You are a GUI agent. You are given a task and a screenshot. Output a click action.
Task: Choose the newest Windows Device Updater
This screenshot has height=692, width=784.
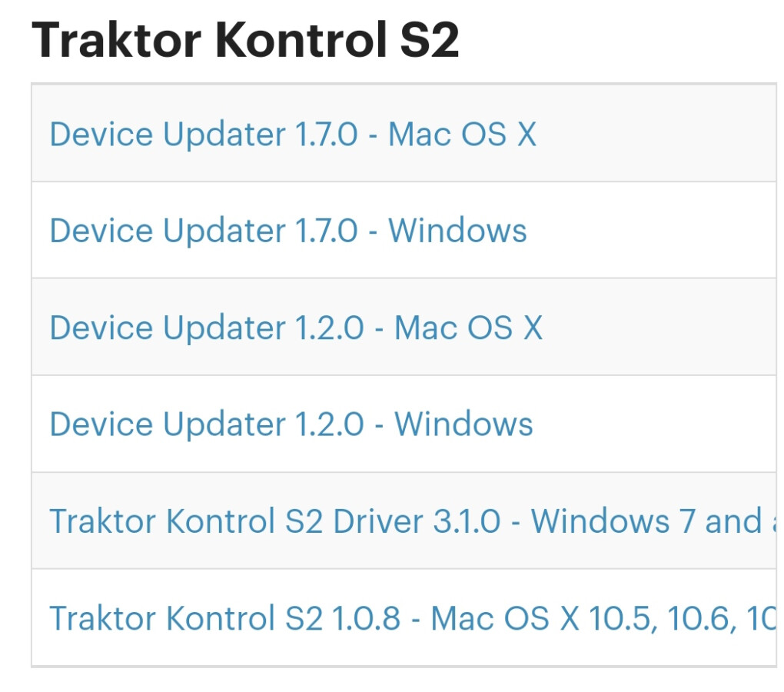[288, 231]
